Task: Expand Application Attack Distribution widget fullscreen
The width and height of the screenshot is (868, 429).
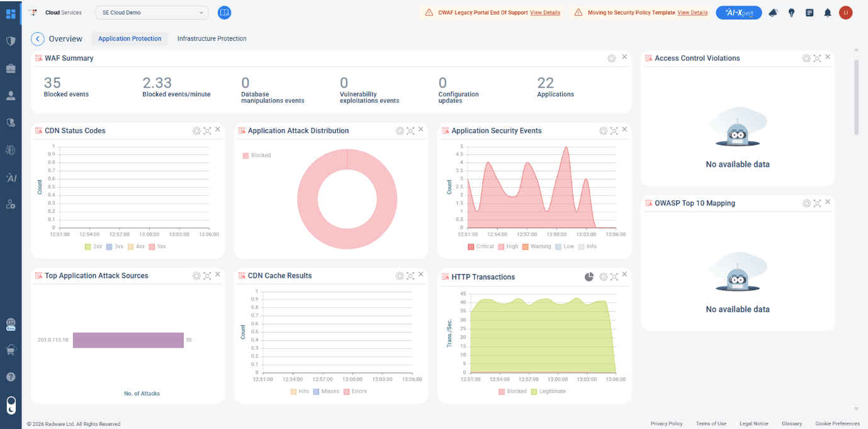Action: pyautogui.click(x=410, y=130)
